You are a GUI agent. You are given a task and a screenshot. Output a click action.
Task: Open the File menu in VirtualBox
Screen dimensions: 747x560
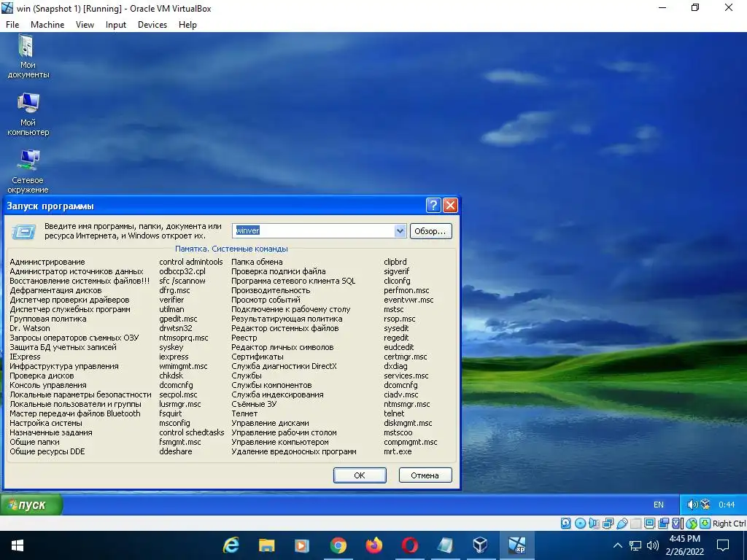coord(12,25)
